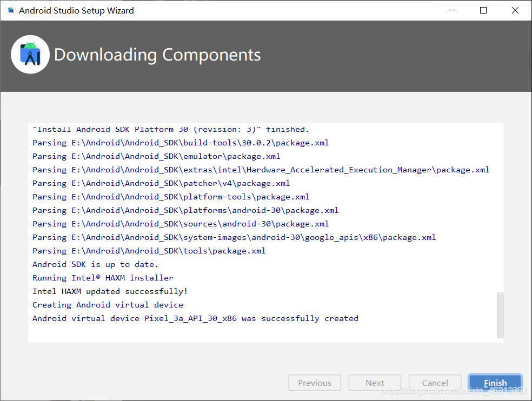The width and height of the screenshot is (532, 401).
Task: Click the emulator package.xml parsing line
Action: pyautogui.click(x=156, y=156)
